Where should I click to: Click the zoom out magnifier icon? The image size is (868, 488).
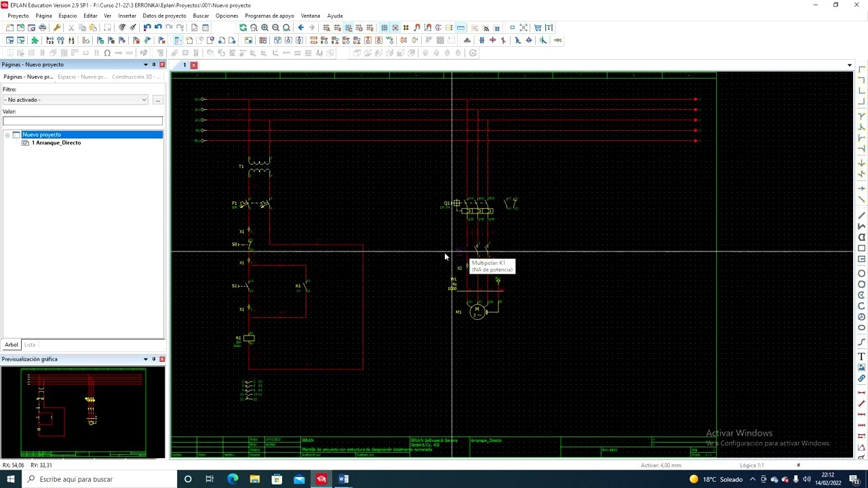pos(275,28)
